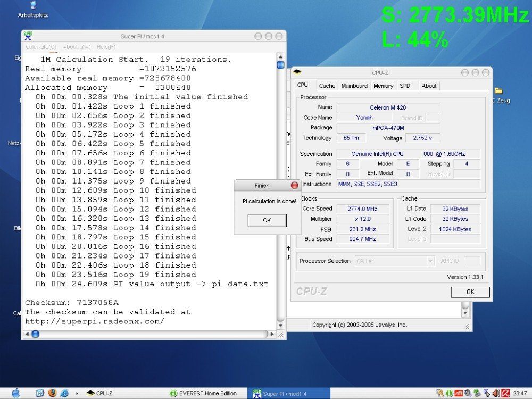Image resolution: width=532 pixels, height=399 pixels.
Task: Click the Super PI icon in title bar
Action: click(28, 36)
